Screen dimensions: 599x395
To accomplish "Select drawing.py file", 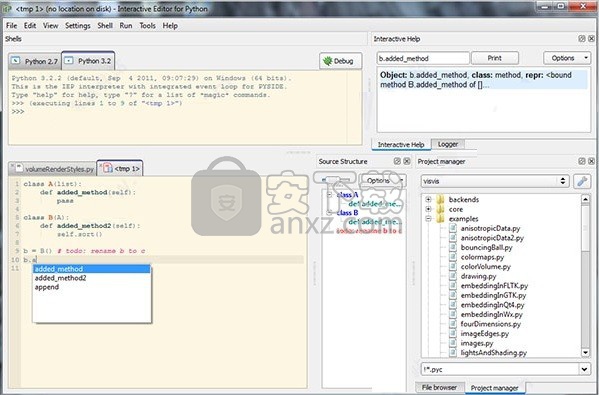I will click(x=478, y=276).
